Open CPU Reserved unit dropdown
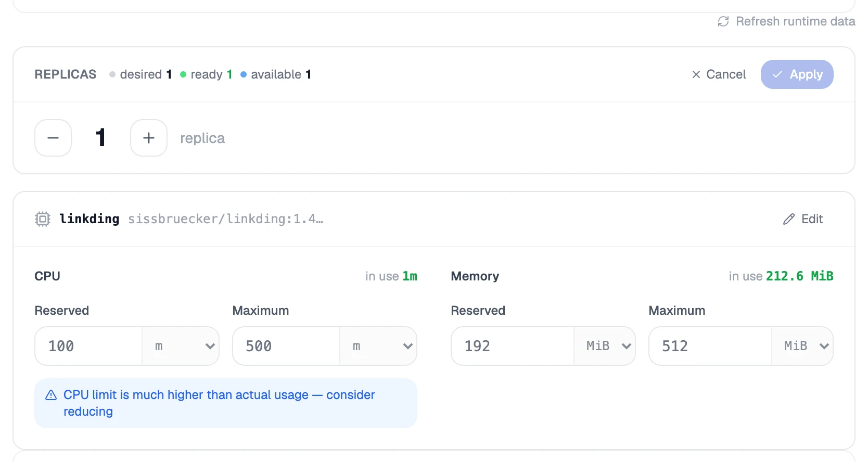 [x=181, y=346]
